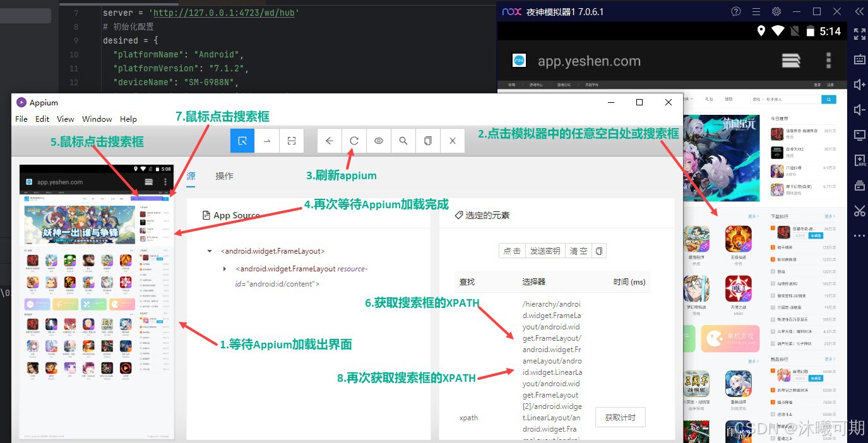Click the app.yeshen.com address bar
This screenshot has width=868, height=443.
point(589,61)
